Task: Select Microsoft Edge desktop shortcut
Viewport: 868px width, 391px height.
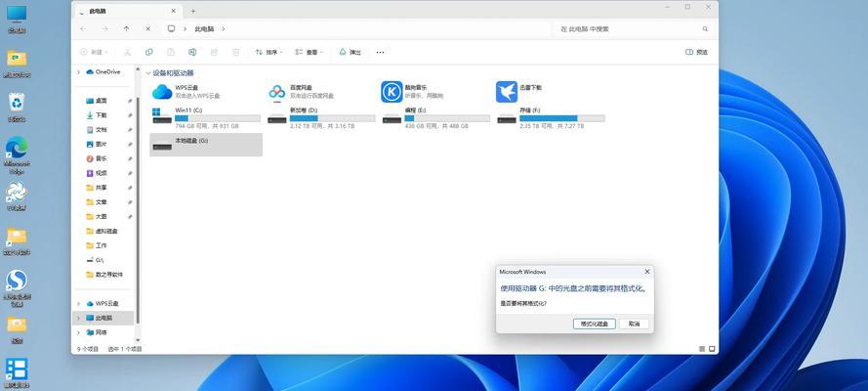Action: point(17,155)
